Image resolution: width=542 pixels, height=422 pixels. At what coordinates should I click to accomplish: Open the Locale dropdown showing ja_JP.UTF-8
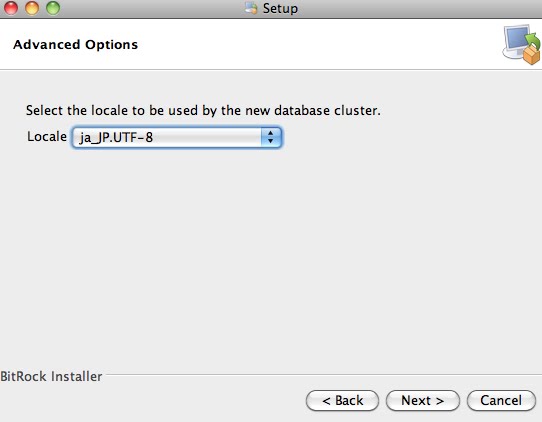pos(177,137)
